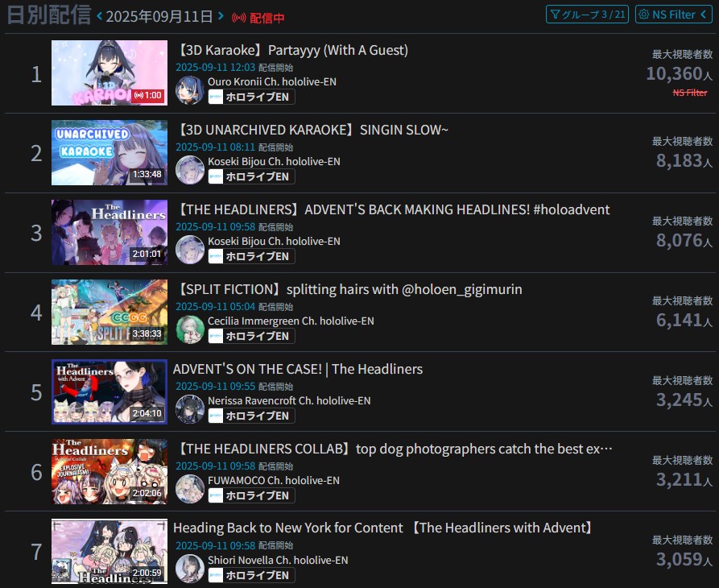Image resolution: width=719 pixels, height=588 pixels.
Task: Go to previous day with left chevron
Action: coord(100,16)
